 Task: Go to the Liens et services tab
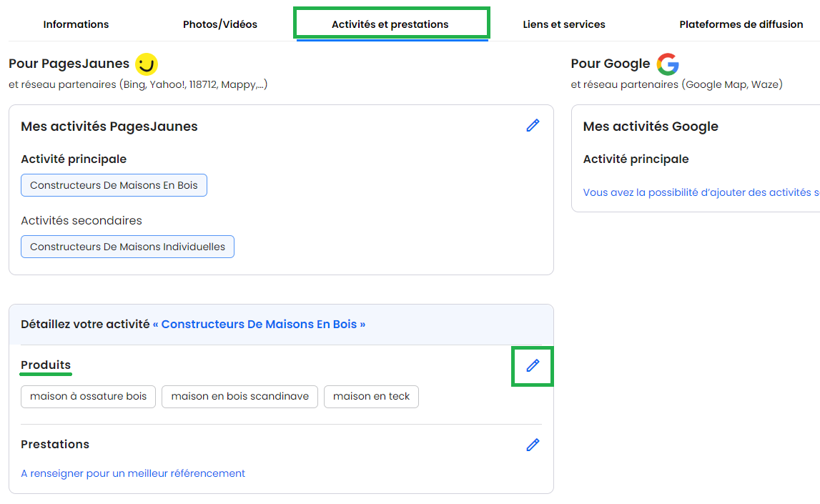564,24
